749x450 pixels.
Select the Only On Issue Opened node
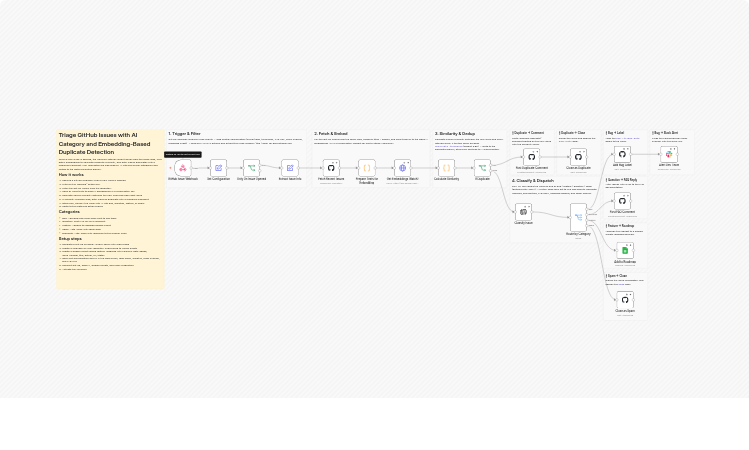pyautogui.click(x=251, y=168)
